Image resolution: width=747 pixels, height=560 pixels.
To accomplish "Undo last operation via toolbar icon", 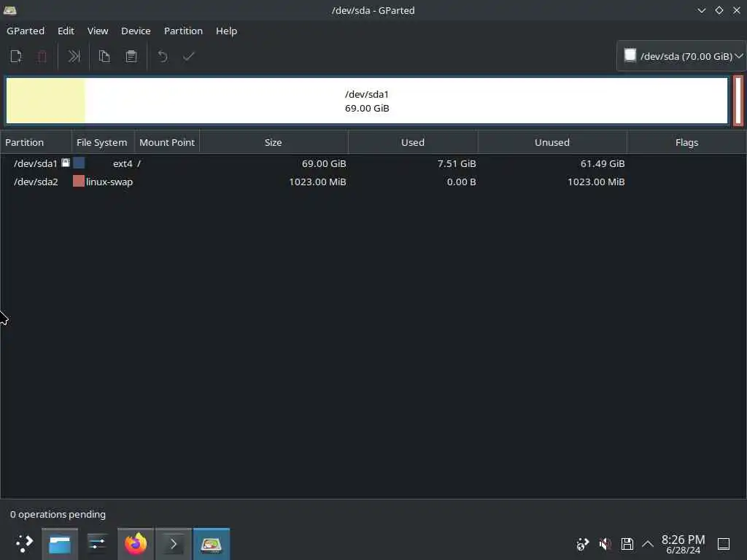I will [x=163, y=57].
